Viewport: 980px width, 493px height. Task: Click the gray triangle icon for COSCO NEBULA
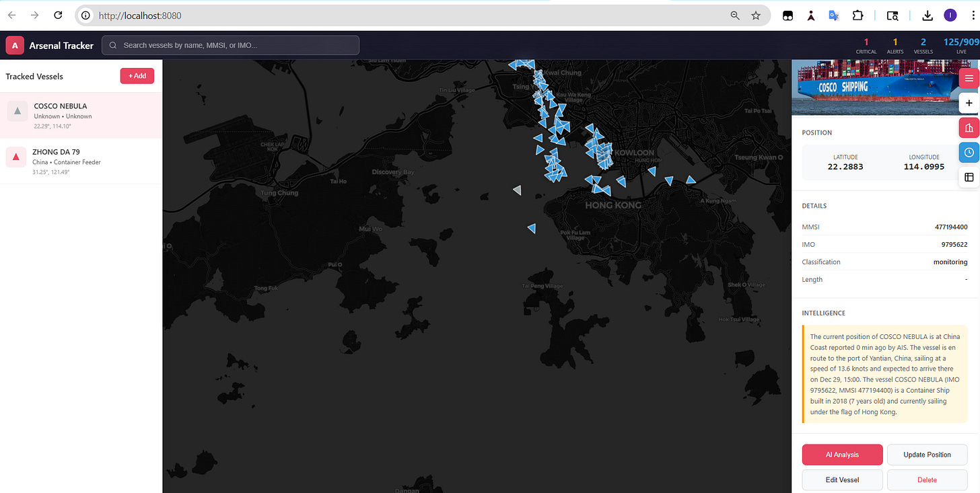click(x=17, y=111)
